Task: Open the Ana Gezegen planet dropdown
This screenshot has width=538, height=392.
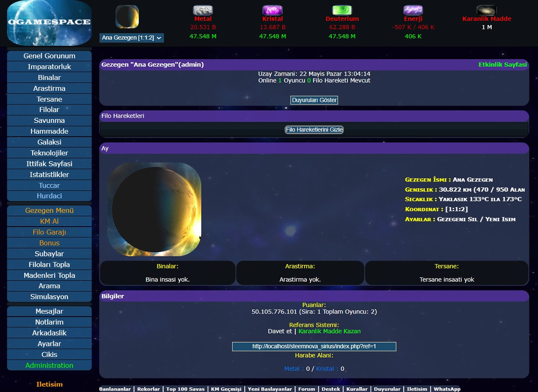Action: coord(132,38)
